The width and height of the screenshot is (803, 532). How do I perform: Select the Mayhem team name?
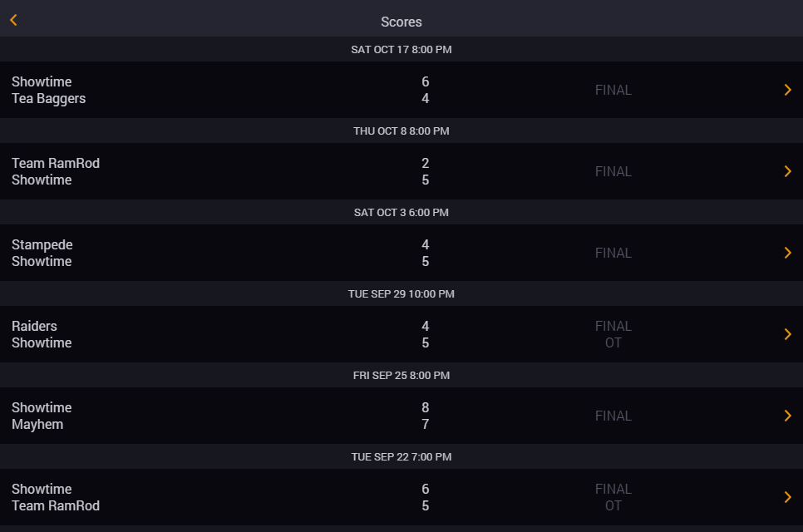[37, 425]
